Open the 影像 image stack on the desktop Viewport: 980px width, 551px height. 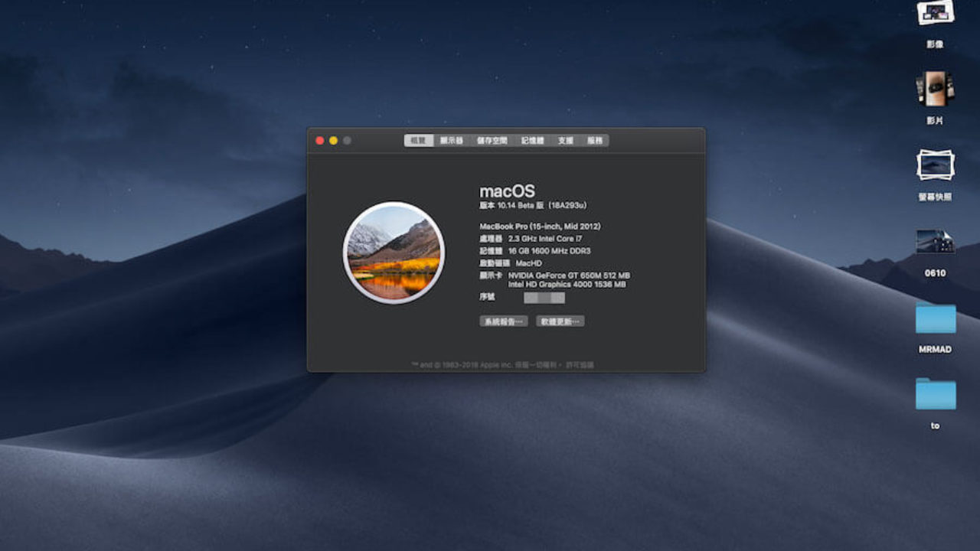tap(935, 13)
